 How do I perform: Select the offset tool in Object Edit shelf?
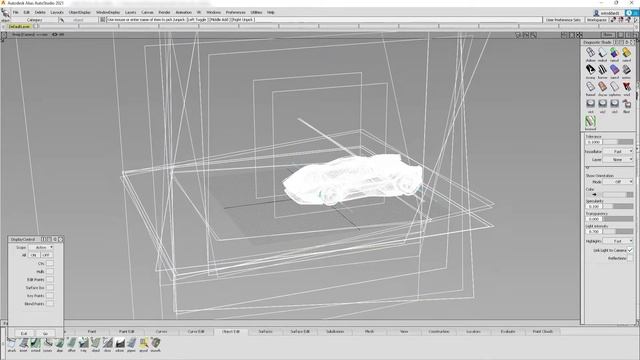(x=71, y=343)
